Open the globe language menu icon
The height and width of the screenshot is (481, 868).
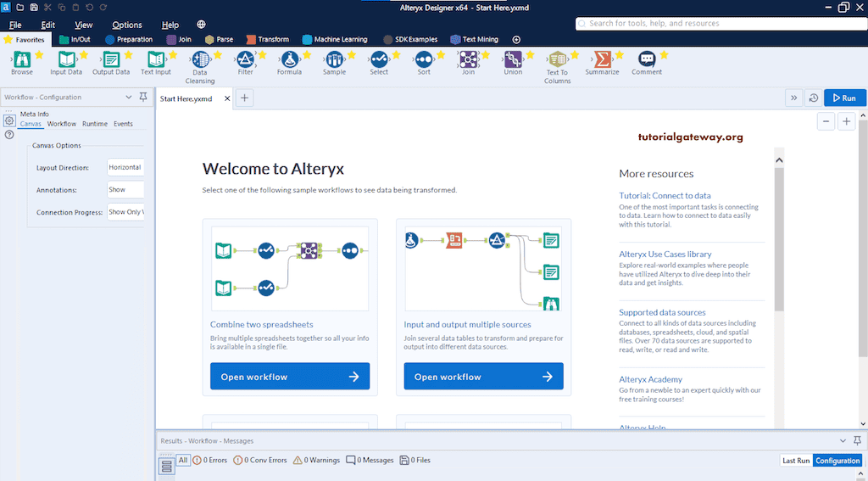202,25
